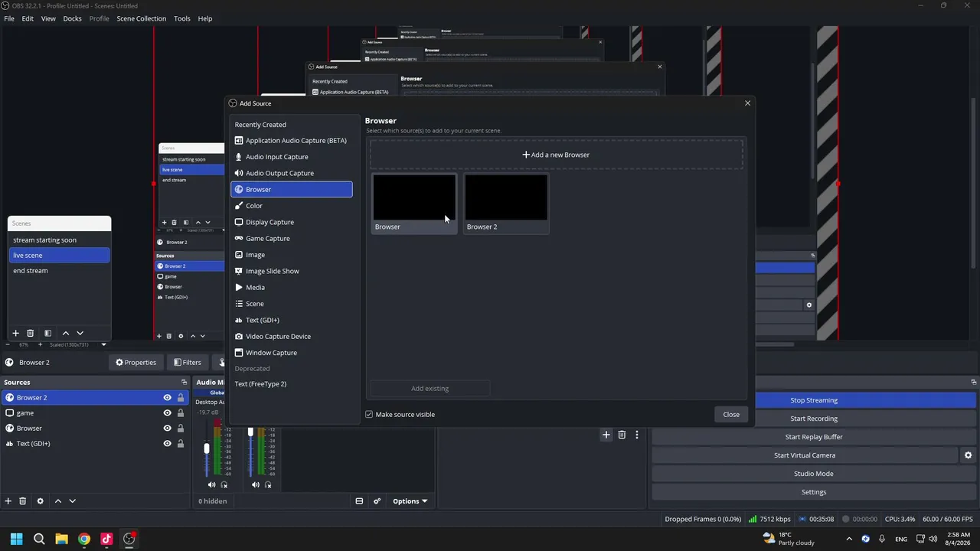Select Application Audio Capture (BETA) source type

(291, 140)
